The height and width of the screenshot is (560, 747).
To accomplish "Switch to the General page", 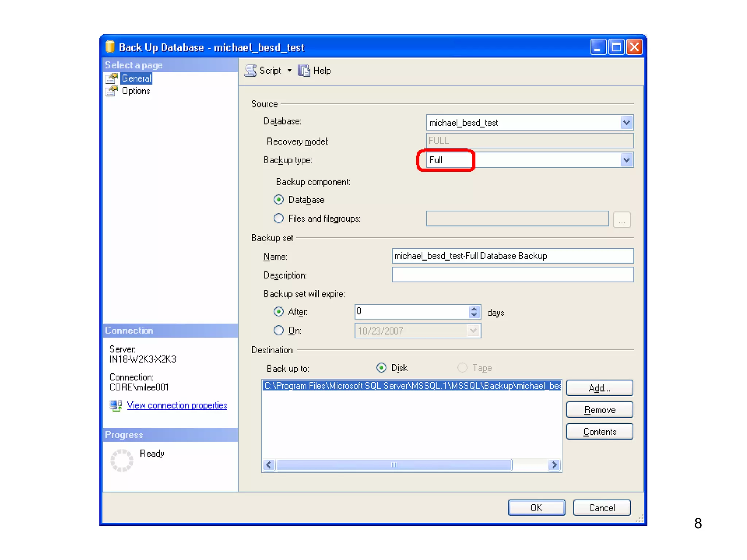I will (x=136, y=78).
